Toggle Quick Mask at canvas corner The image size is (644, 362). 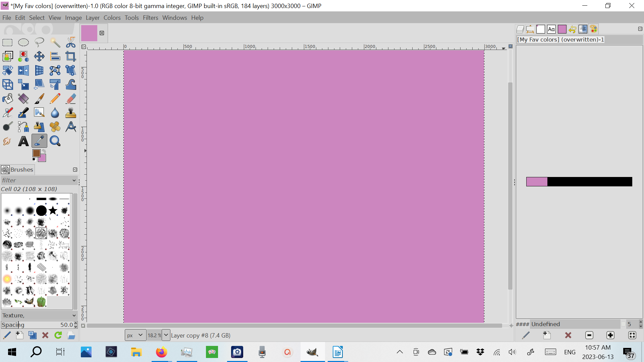[x=83, y=325]
